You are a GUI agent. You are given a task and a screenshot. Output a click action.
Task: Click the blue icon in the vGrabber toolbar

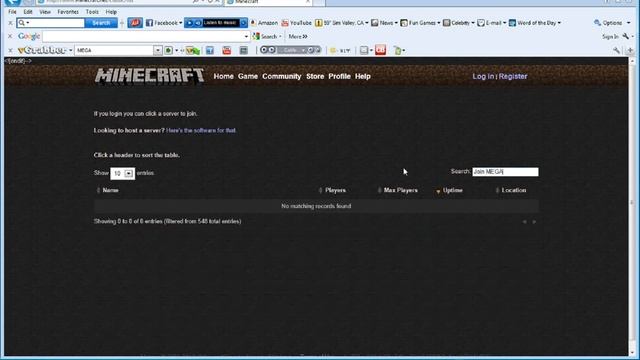click(x=210, y=50)
